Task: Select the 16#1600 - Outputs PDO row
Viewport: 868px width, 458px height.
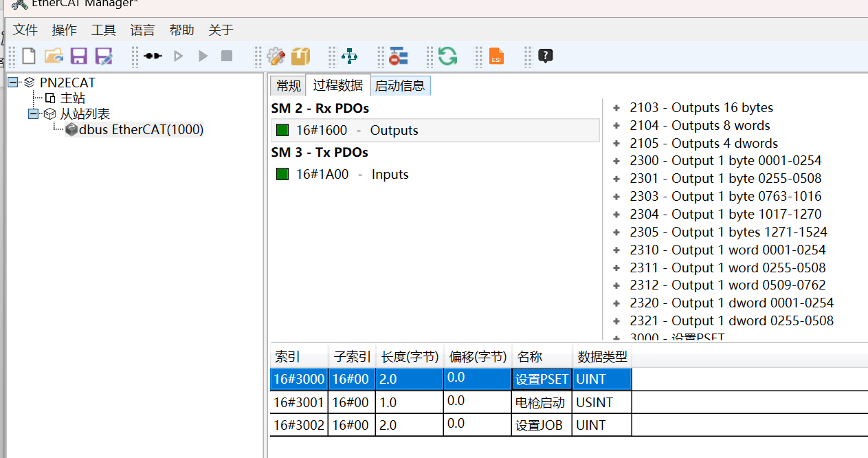Action: click(x=435, y=130)
